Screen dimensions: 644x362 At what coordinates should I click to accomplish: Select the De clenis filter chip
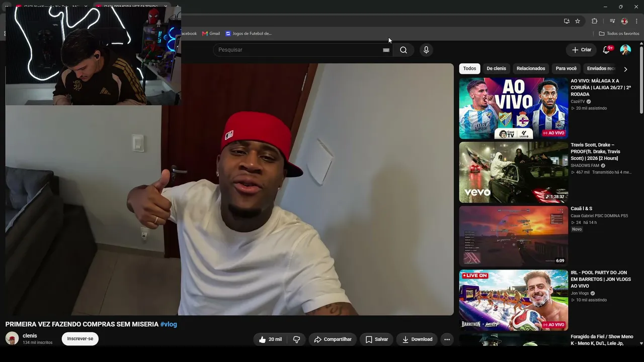click(x=496, y=68)
